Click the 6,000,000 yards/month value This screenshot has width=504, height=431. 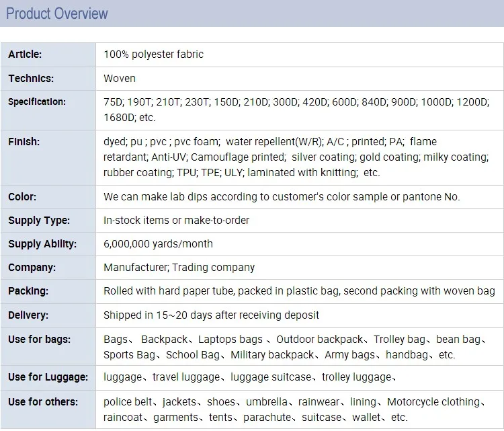158,244
